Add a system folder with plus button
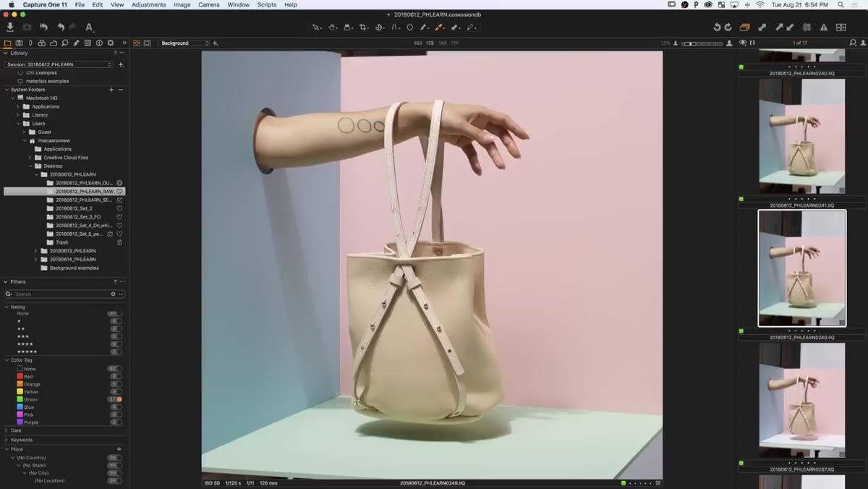The width and height of the screenshot is (868, 489). 111,90
